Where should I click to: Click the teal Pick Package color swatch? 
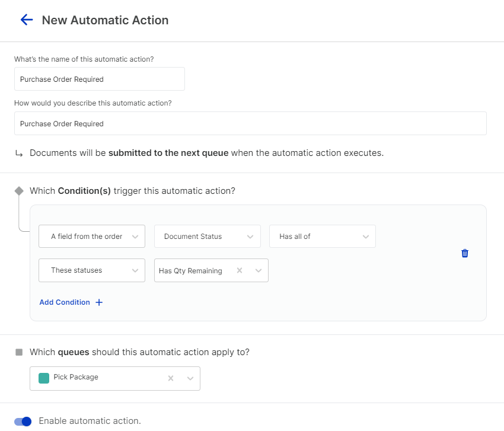click(44, 378)
